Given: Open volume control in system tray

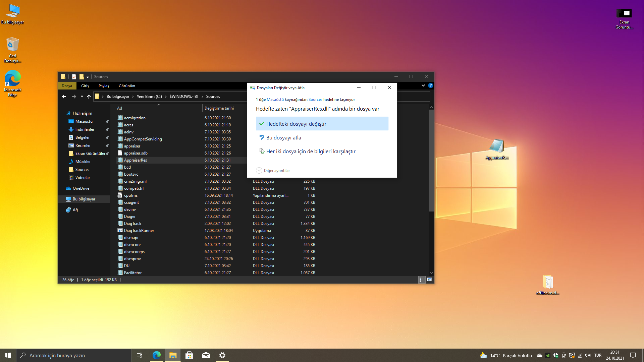Looking at the screenshot, I should coord(588,355).
